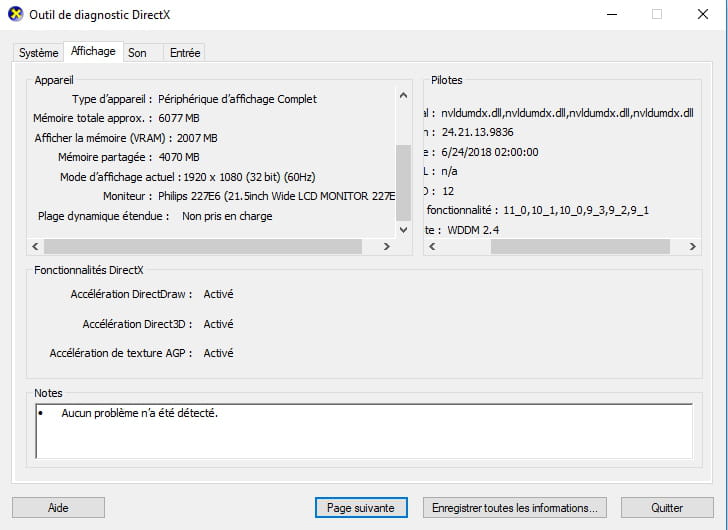The width and height of the screenshot is (728, 530).
Task: Click the 'Mémoire totale approx.' label
Action: pyautogui.click(x=92, y=118)
